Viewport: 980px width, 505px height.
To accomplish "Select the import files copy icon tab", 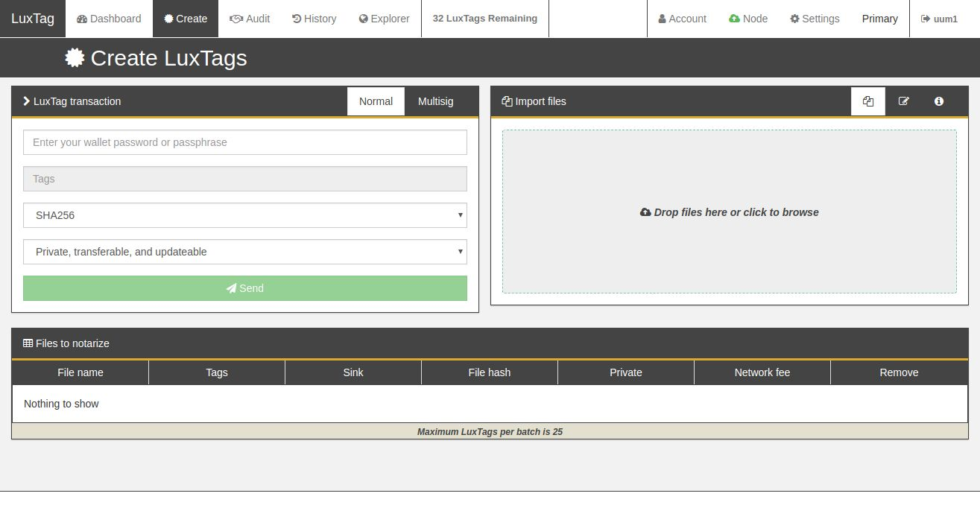I will tap(868, 101).
